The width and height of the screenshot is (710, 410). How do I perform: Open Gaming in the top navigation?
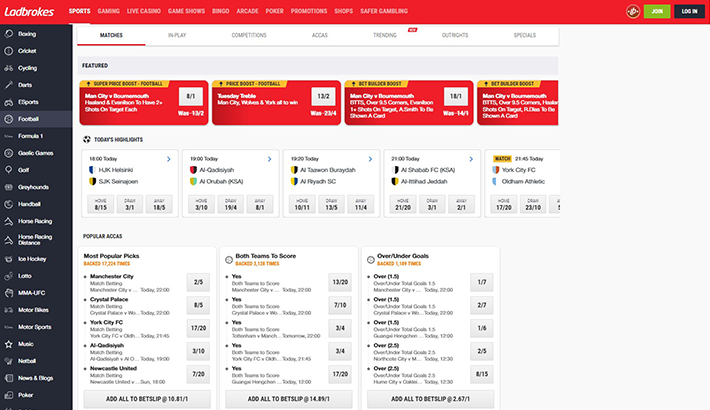pyautogui.click(x=109, y=11)
